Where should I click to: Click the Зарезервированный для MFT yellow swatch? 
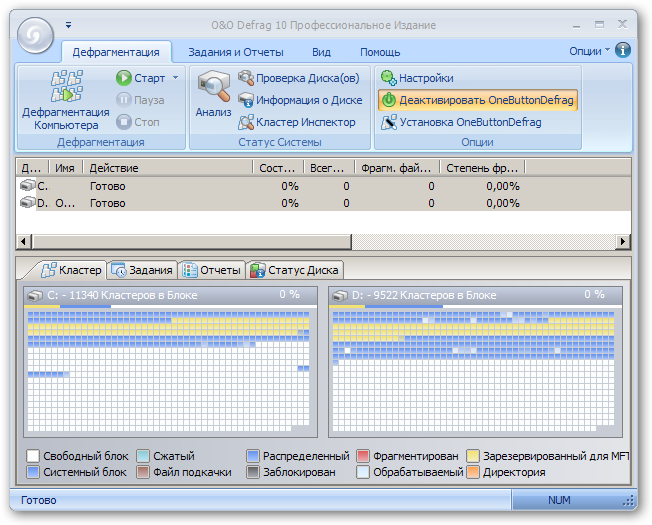pyautogui.click(x=473, y=456)
